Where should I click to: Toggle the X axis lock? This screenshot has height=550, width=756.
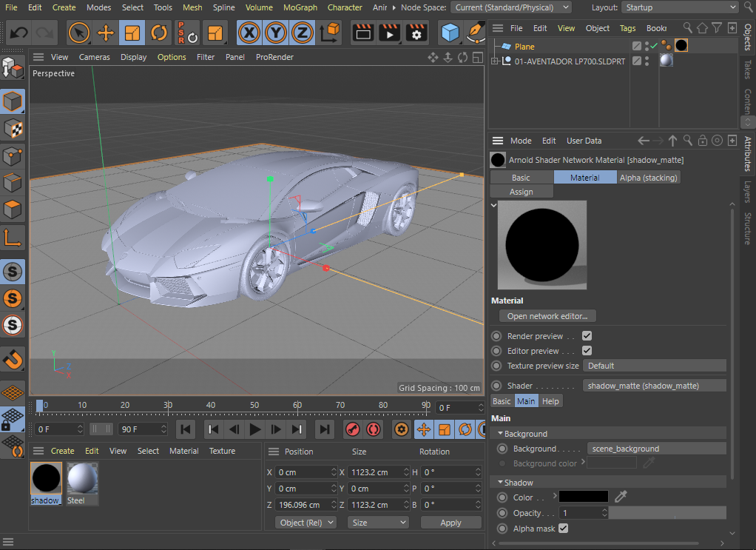click(x=250, y=33)
